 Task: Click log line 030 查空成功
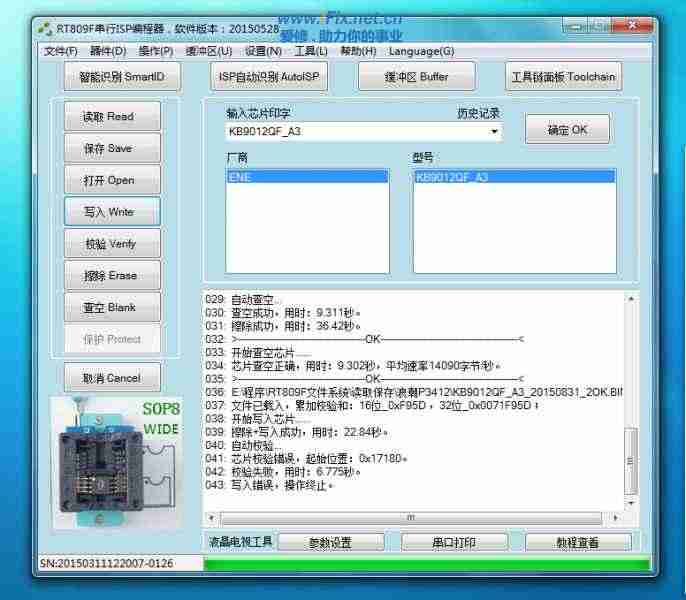coord(283,313)
